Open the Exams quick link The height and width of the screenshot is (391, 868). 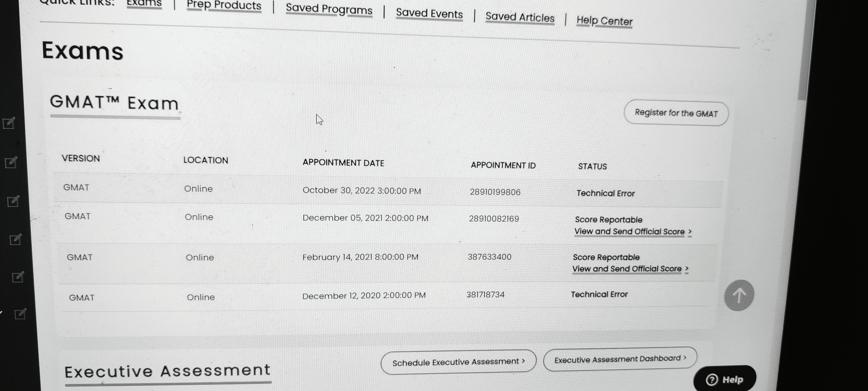click(x=144, y=3)
